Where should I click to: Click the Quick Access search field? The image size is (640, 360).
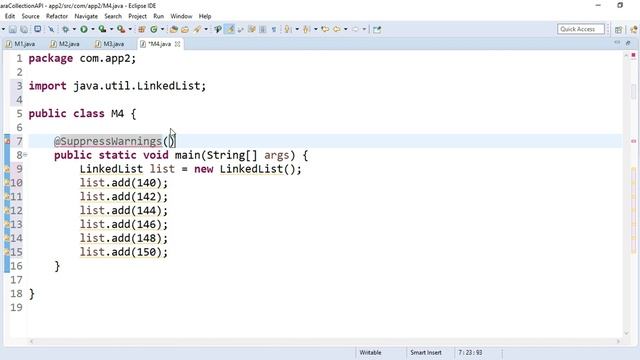point(580,29)
